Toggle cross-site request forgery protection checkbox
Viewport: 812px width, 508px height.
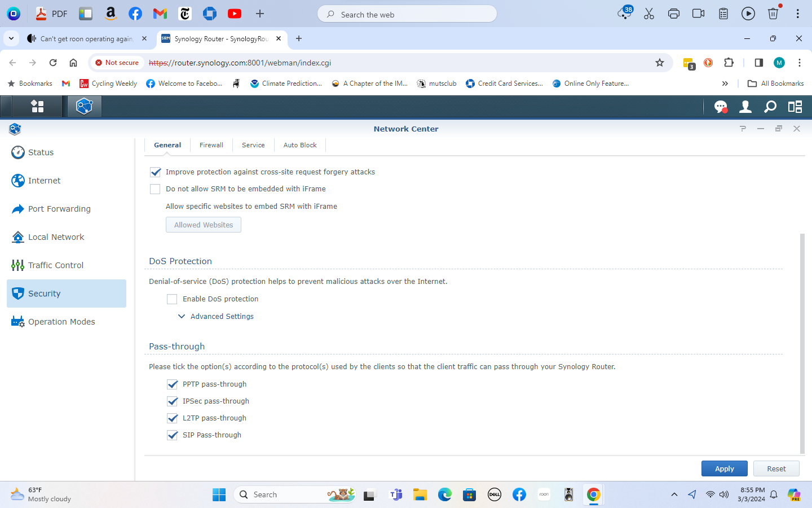pyautogui.click(x=156, y=172)
